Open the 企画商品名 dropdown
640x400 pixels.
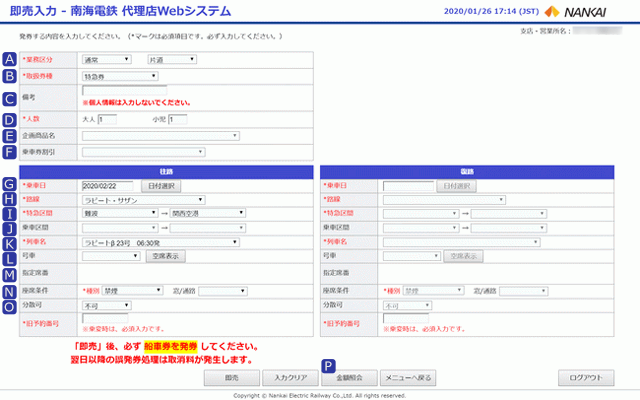coord(161,136)
